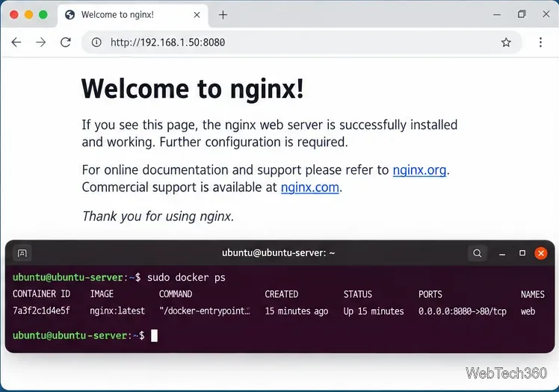Click the tab's globe favicon
This screenshot has height=392, width=559.
tap(70, 15)
